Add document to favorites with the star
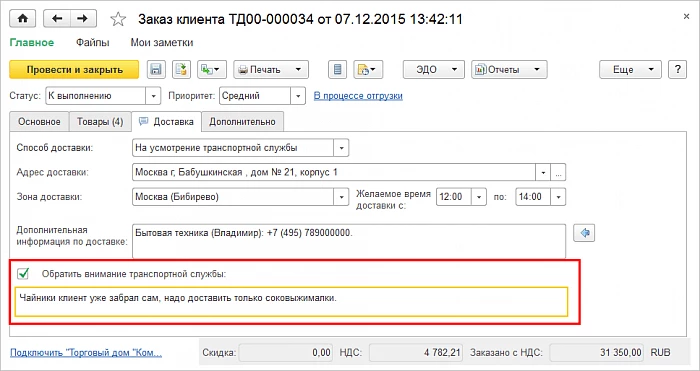Image resolution: width=700 pixels, height=371 pixels. point(118,19)
